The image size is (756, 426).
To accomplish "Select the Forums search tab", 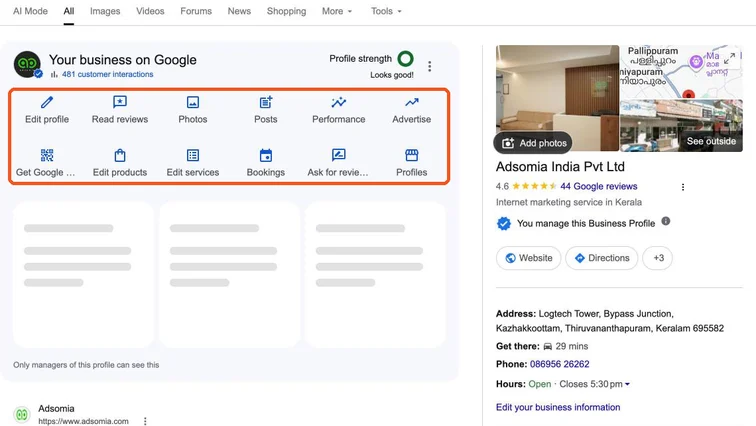I will tap(196, 11).
